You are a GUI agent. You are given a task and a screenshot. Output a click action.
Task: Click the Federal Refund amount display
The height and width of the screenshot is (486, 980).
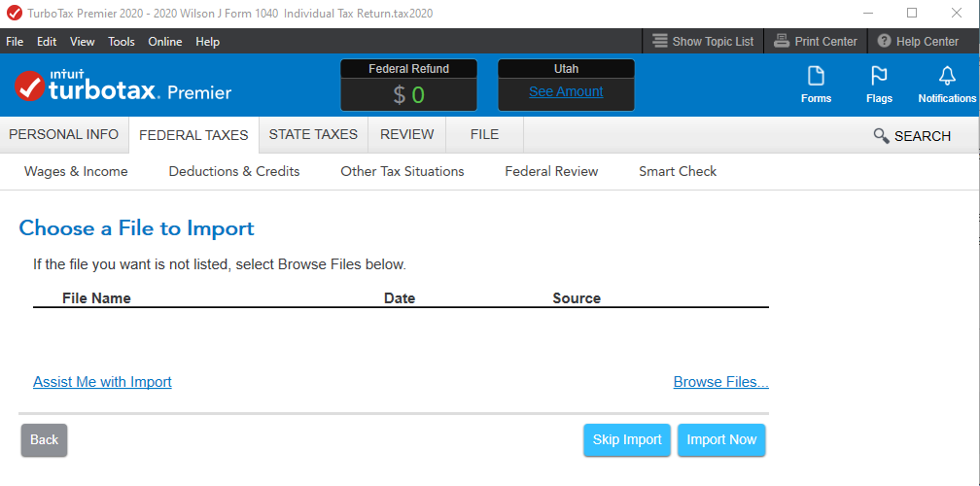pyautogui.click(x=408, y=94)
